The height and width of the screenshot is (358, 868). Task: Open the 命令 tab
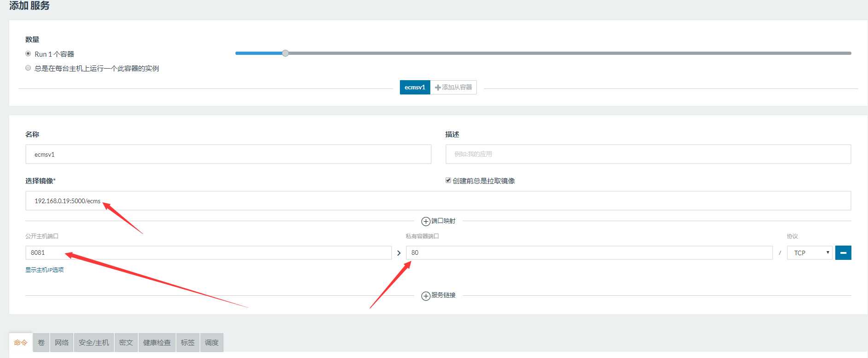tap(21, 343)
